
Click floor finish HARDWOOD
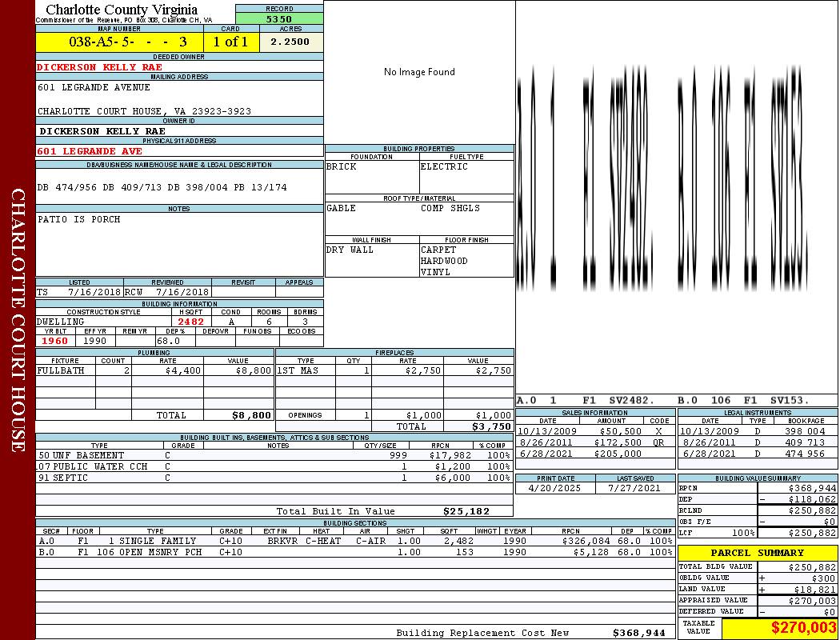tap(444, 261)
